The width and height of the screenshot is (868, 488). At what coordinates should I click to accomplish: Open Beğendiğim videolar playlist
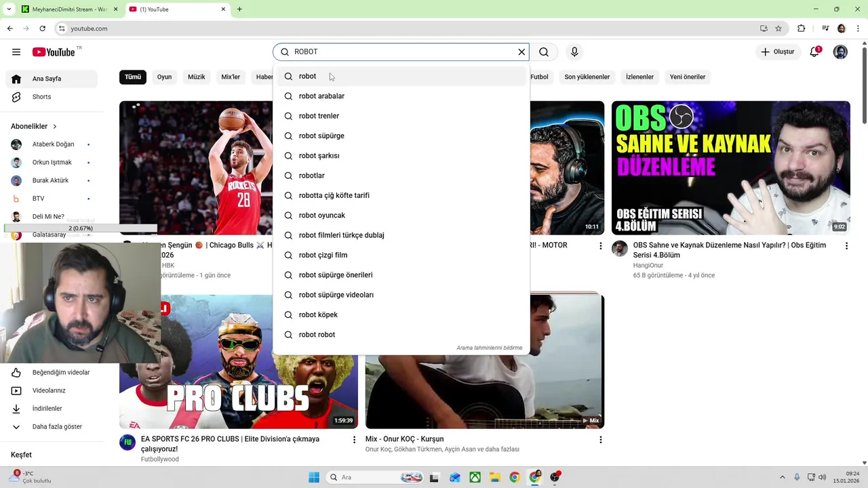(52, 372)
